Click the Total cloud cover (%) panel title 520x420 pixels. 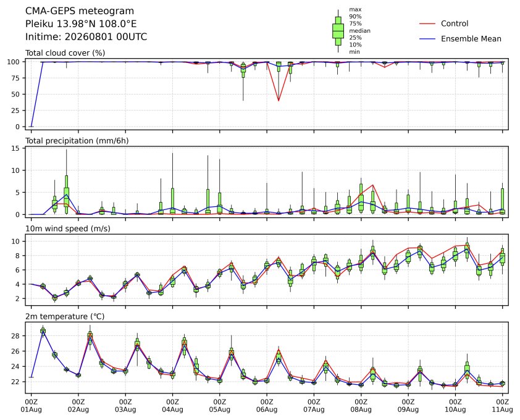coord(65,52)
